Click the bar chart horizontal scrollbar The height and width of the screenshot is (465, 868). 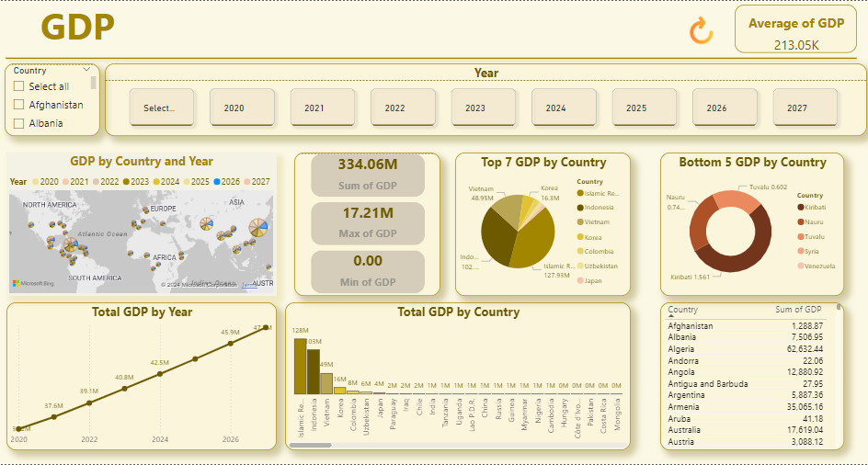tap(310, 445)
